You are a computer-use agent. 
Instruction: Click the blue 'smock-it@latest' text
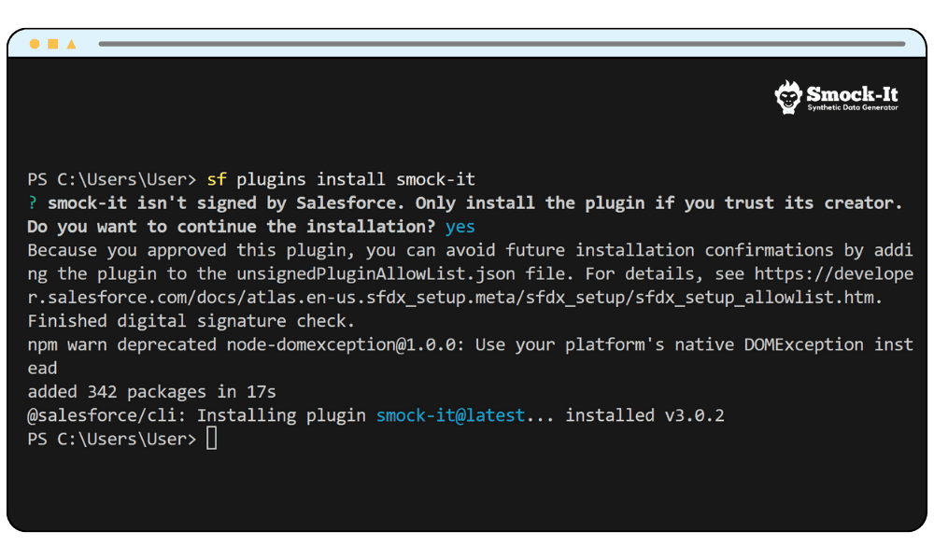coord(450,415)
